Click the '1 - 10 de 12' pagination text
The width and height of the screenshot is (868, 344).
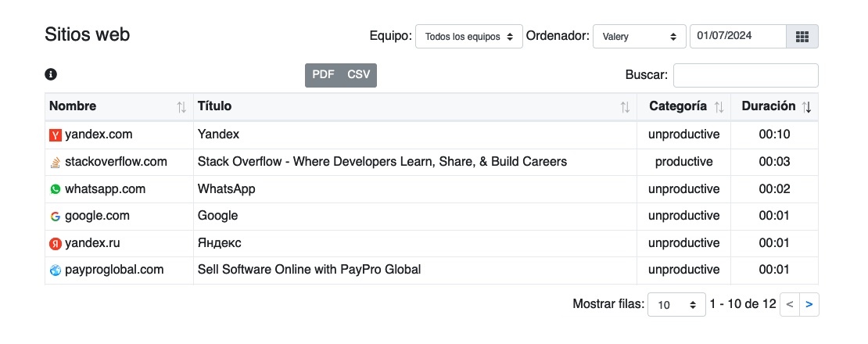click(743, 303)
